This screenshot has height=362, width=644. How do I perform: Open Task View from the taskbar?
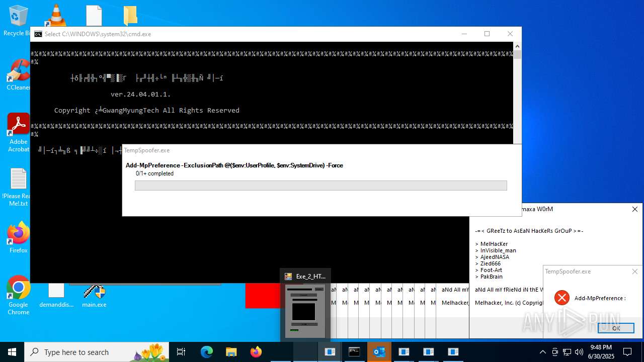click(182, 352)
